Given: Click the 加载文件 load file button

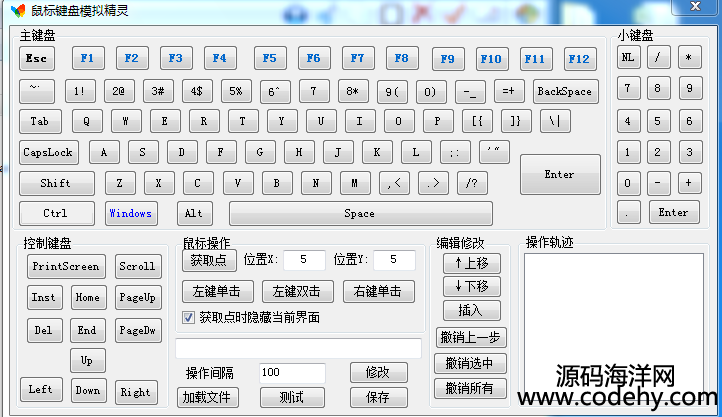Looking at the screenshot, I should pyautogui.click(x=206, y=397).
